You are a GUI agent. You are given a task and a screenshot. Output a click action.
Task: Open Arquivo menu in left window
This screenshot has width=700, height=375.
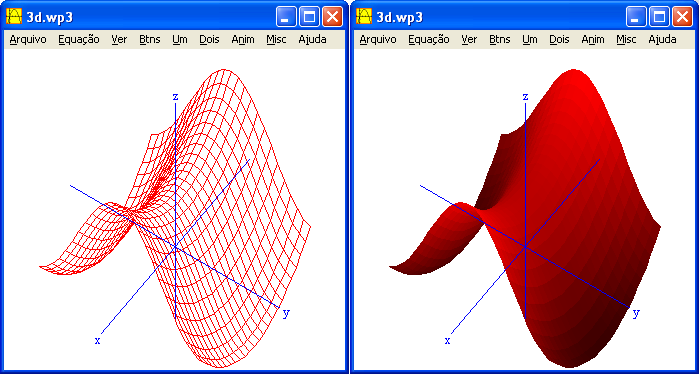28,40
